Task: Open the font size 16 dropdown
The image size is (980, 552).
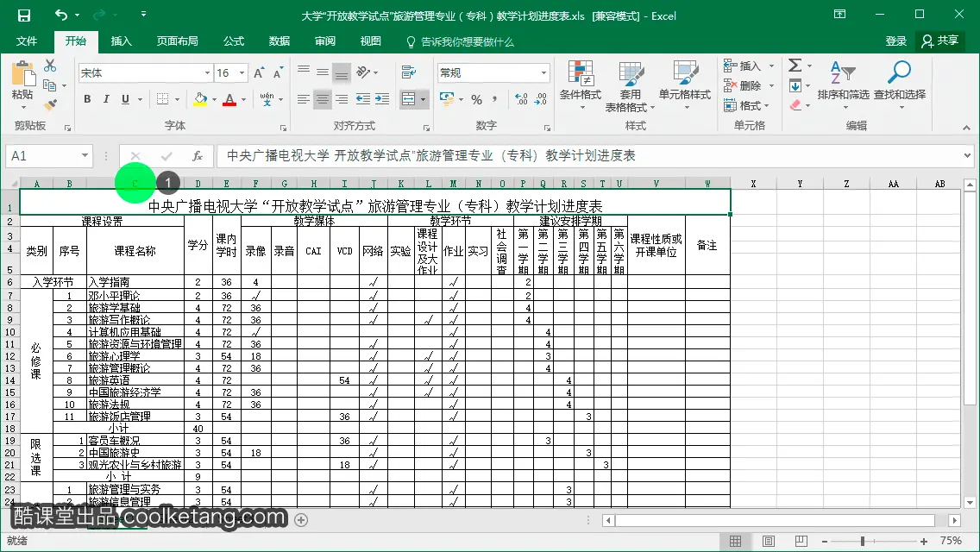Action: coord(242,73)
